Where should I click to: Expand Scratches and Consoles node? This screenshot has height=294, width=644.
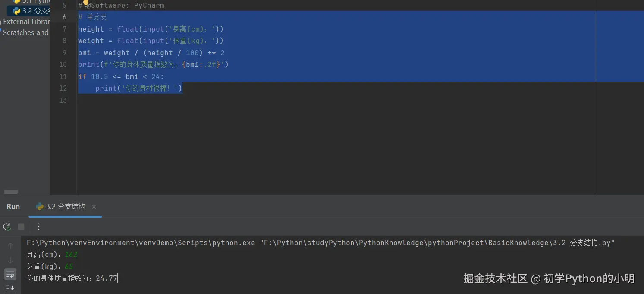pyautogui.click(x=25, y=32)
